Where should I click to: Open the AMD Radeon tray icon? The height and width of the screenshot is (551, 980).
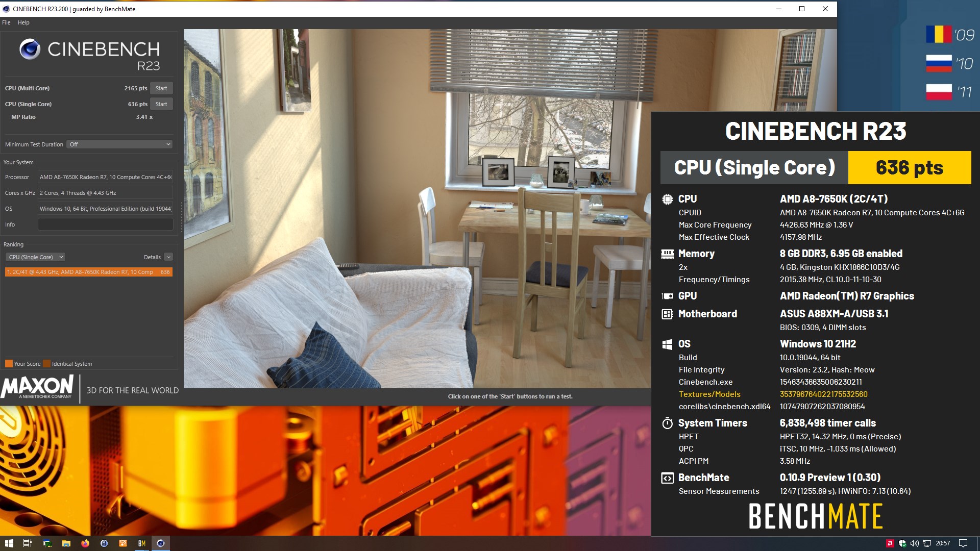[x=890, y=543]
